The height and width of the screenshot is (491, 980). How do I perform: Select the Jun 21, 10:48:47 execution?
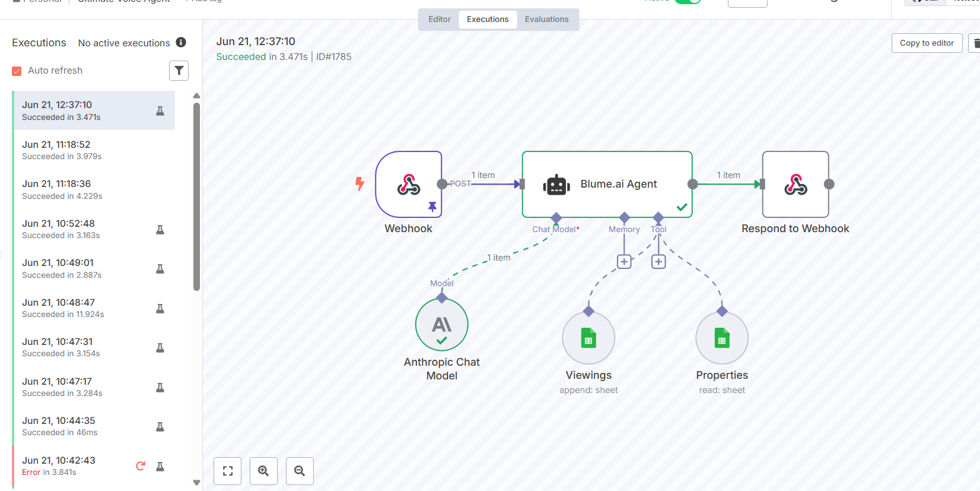coord(94,308)
